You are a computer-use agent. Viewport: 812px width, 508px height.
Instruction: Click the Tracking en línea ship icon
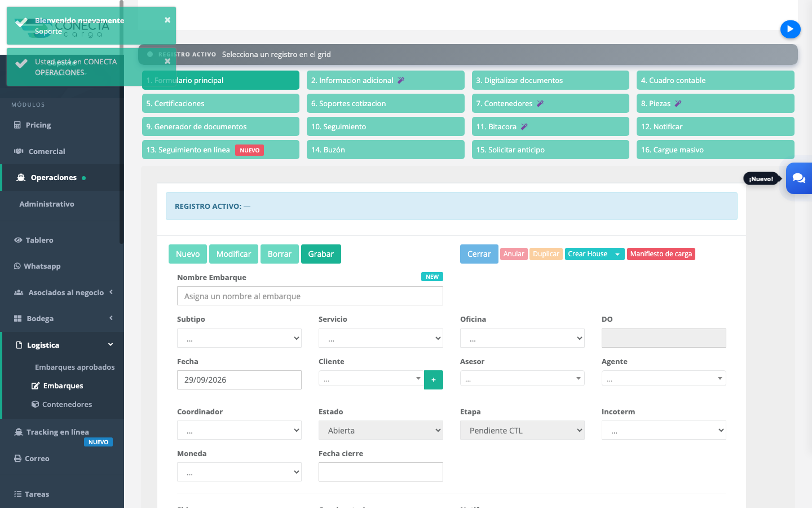point(19,432)
